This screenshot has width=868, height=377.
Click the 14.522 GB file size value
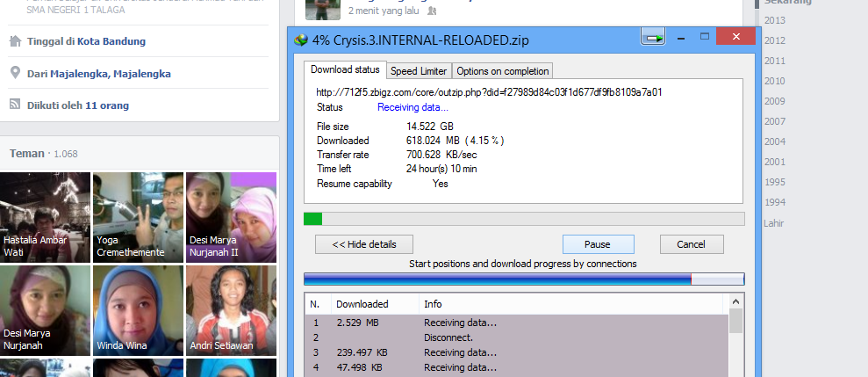click(x=429, y=127)
